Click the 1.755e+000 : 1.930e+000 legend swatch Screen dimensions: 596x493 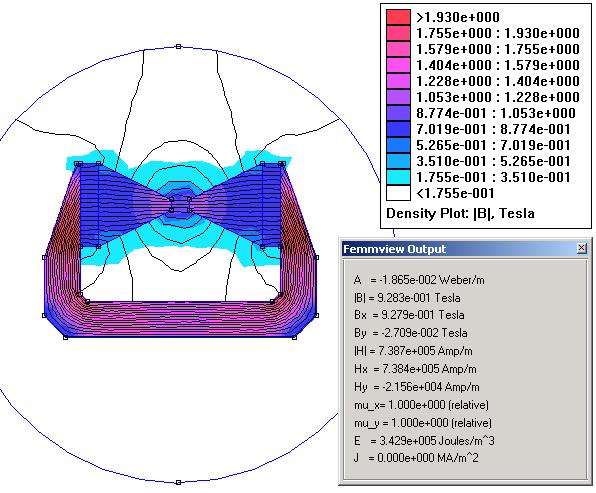pyautogui.click(x=398, y=33)
